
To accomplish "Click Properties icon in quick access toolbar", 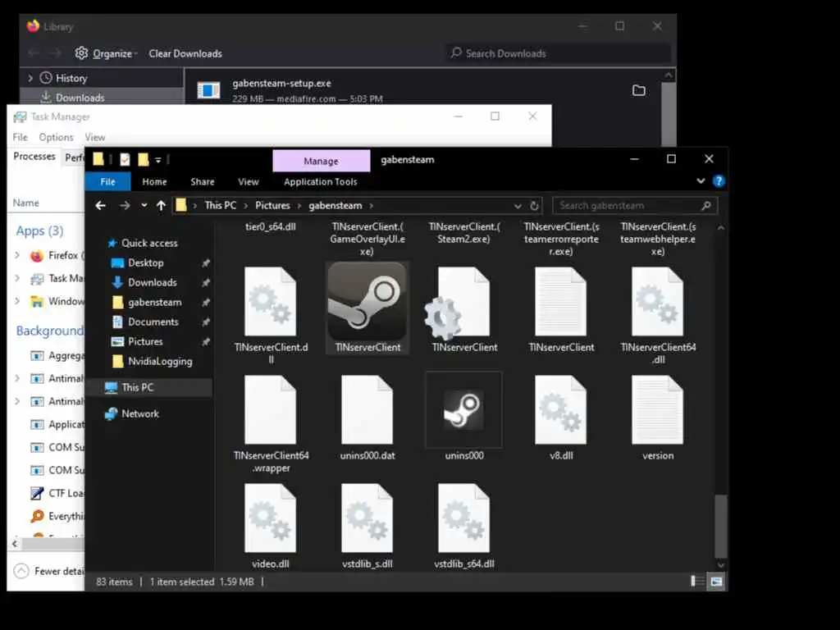I will [125, 160].
